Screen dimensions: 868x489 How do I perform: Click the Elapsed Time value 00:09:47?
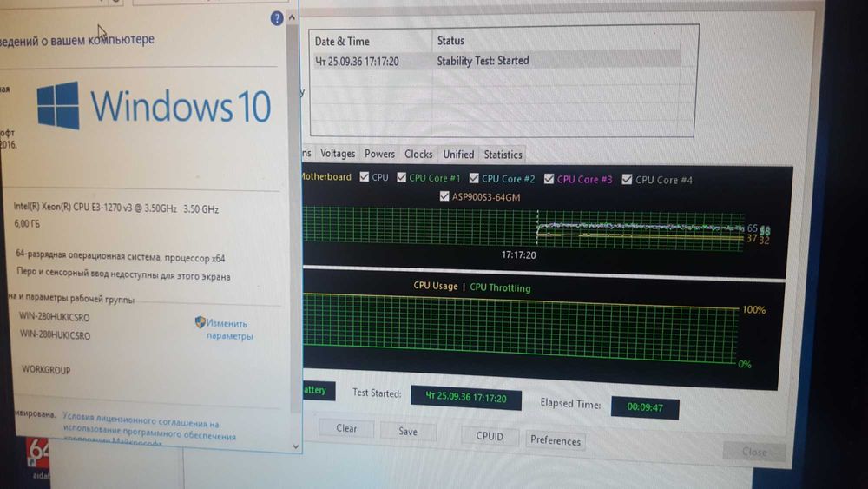(645, 407)
